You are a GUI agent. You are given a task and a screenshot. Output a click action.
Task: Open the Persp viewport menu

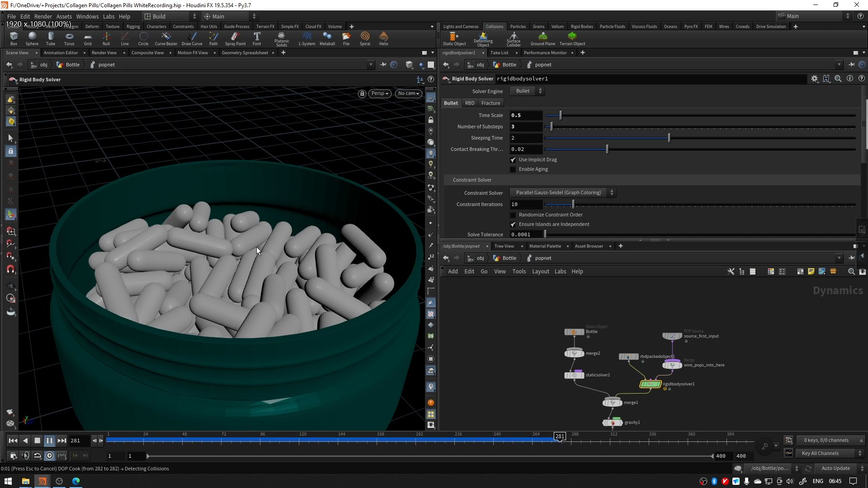coord(380,94)
